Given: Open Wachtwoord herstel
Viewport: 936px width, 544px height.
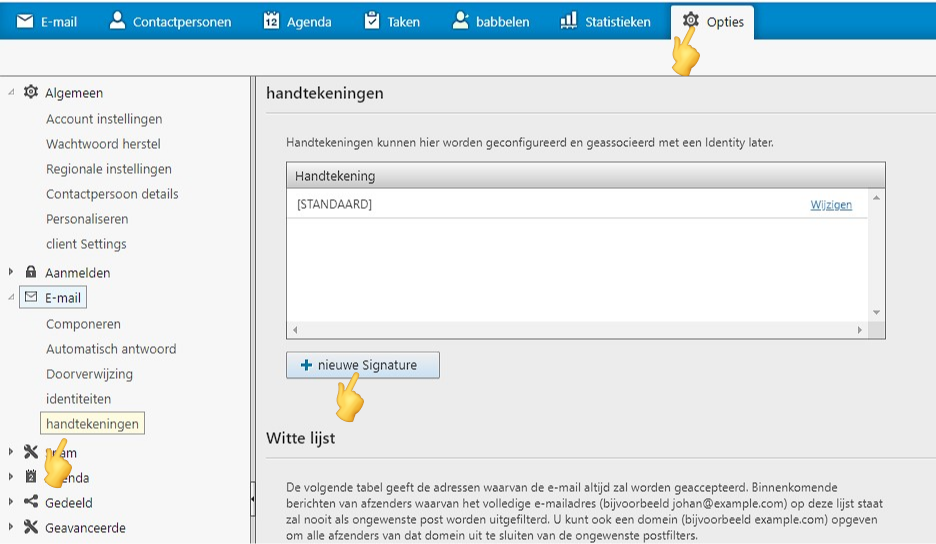Looking at the screenshot, I should (x=103, y=144).
